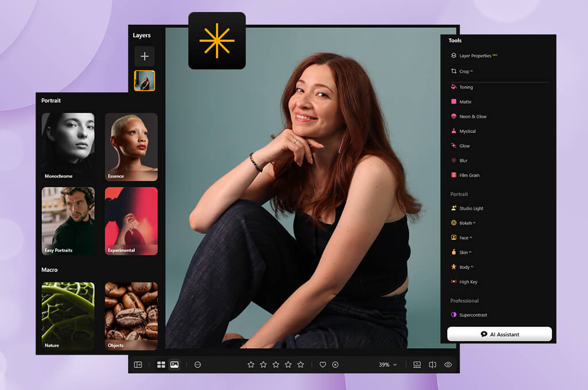Select the Crop tool
The width and height of the screenshot is (588, 390).
462,71
